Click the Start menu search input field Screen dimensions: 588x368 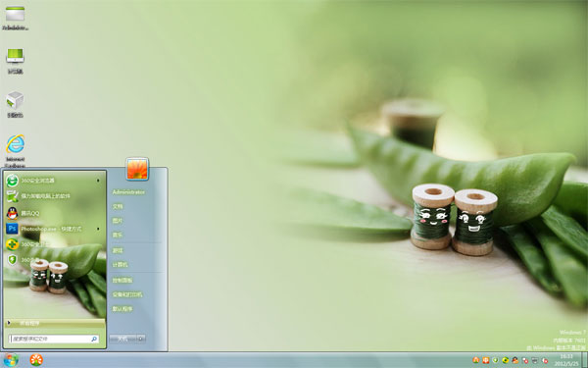[x=54, y=339]
